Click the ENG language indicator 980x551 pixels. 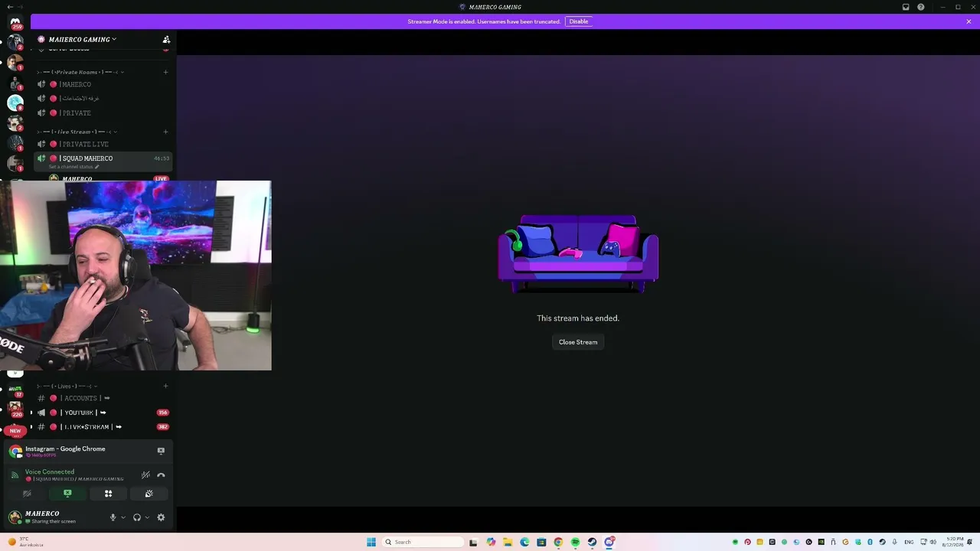coord(909,542)
